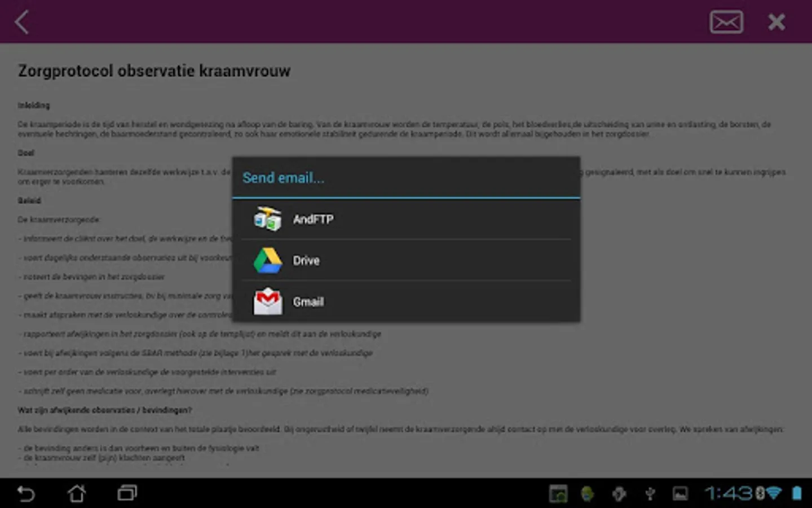812x508 pixels.
Task: Tap the title Zorgprotocol observatie kraamvrouw
Action: (x=154, y=71)
